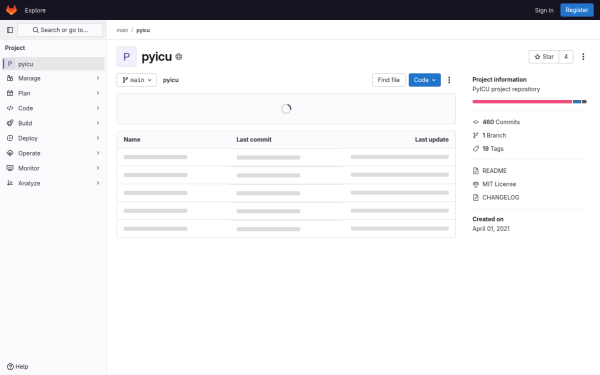Select the Analyze chart icon

click(10, 183)
